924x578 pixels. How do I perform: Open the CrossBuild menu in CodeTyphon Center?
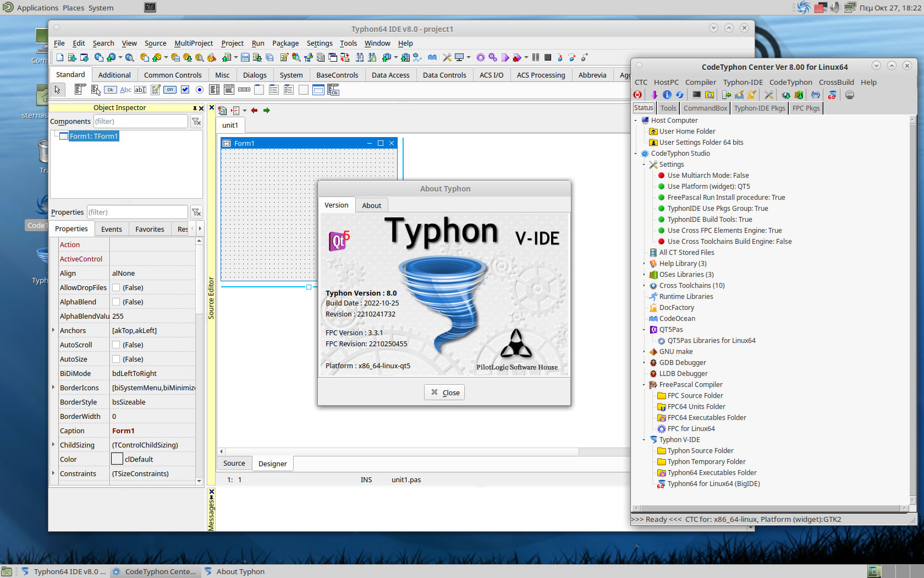click(836, 82)
